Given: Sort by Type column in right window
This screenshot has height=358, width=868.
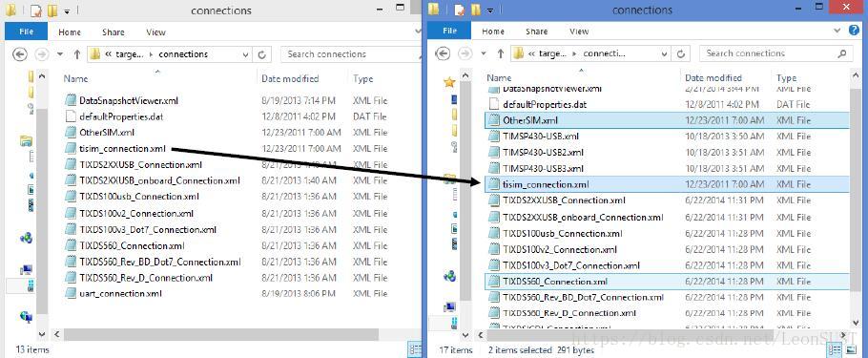Looking at the screenshot, I should click(x=786, y=77).
